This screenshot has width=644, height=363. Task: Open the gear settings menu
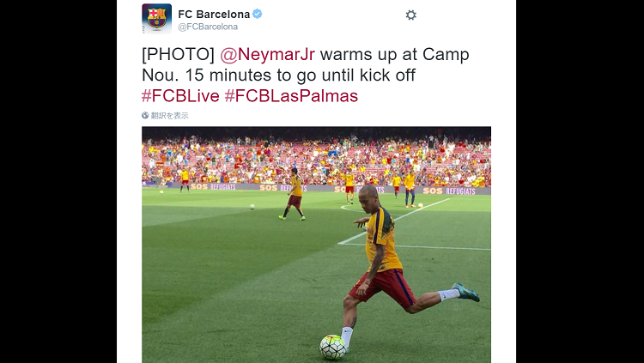point(410,15)
